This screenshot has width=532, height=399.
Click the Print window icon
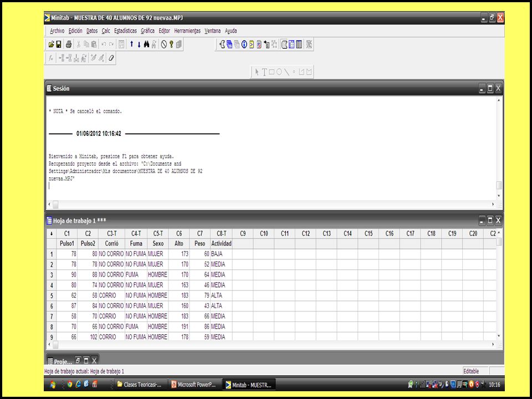69,44
